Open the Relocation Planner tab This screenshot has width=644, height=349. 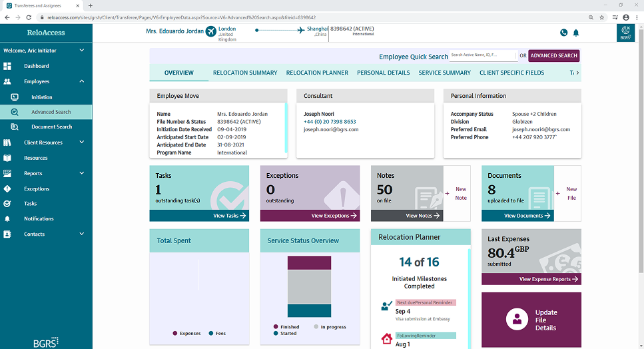click(x=317, y=73)
